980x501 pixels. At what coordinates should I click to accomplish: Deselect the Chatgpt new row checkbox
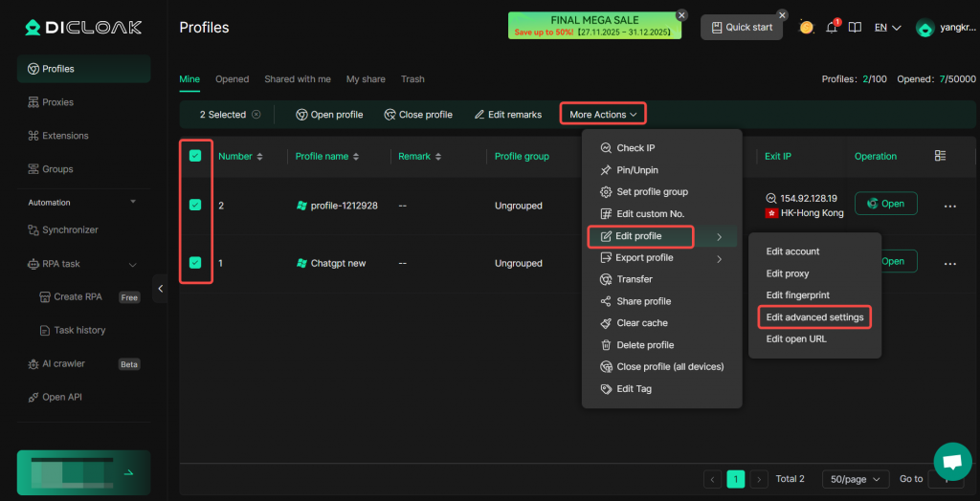(195, 262)
